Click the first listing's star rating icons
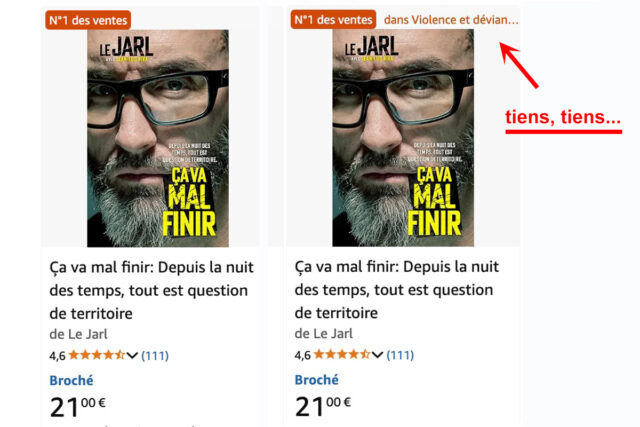This screenshot has width=640, height=427. point(97,355)
